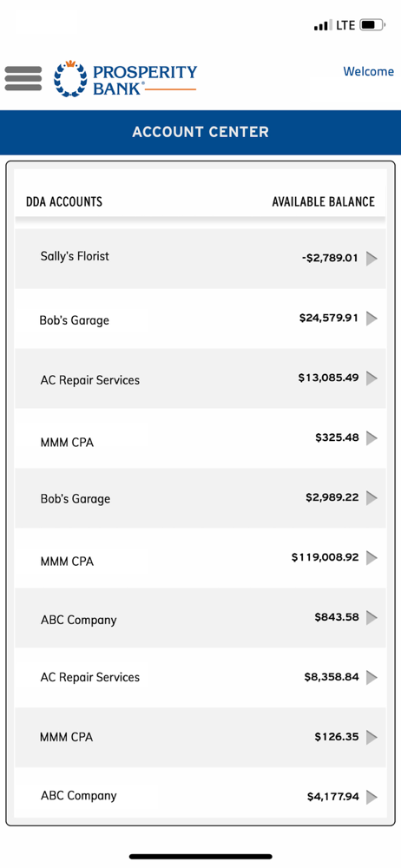Sort by Available Balance header
Screen dimensions: 401x868
pyautogui.click(x=324, y=201)
